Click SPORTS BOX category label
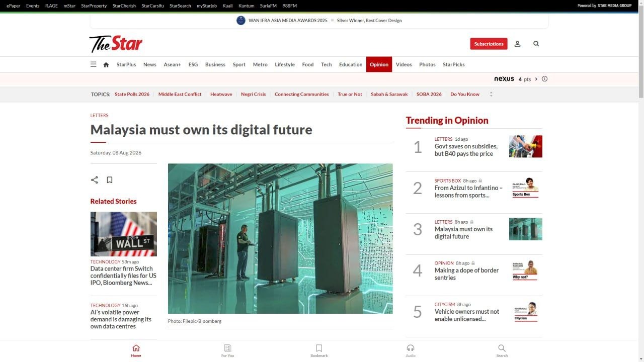The image size is (644, 362). [x=448, y=180]
